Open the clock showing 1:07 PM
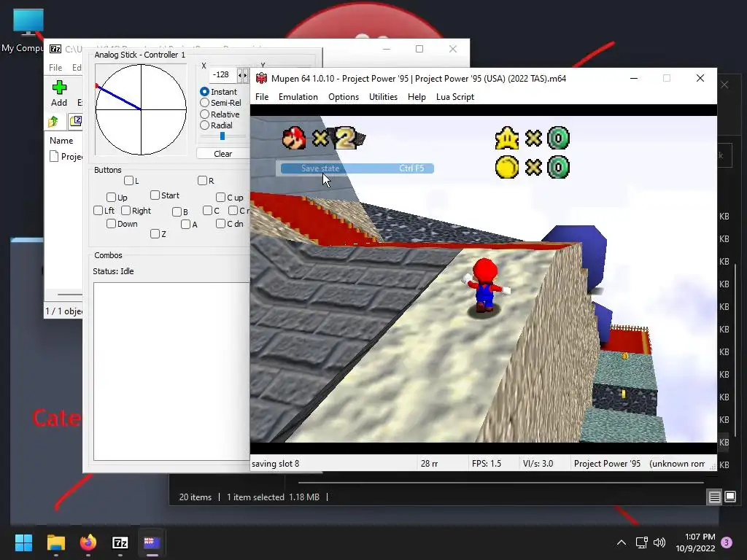 tap(695, 542)
